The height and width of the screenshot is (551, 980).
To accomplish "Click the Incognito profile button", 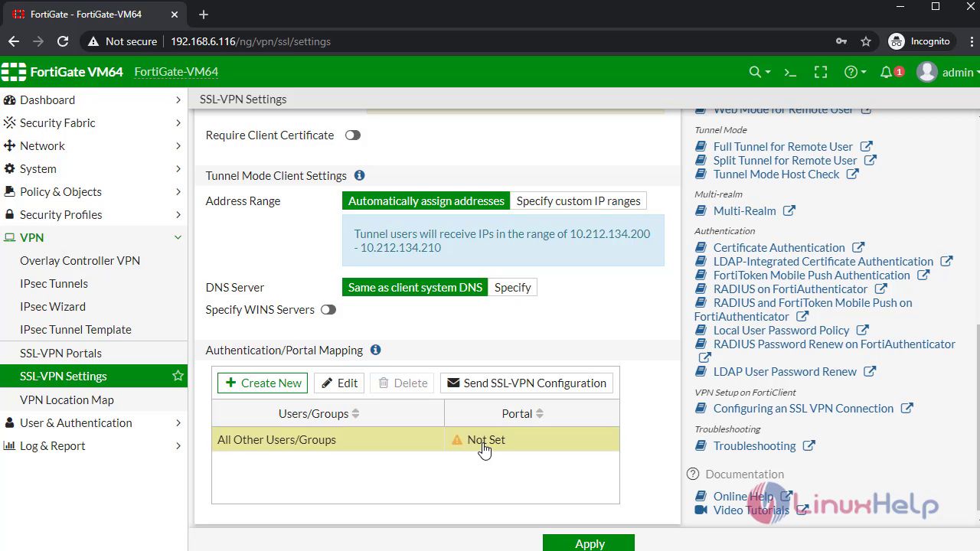I will pos(920,41).
